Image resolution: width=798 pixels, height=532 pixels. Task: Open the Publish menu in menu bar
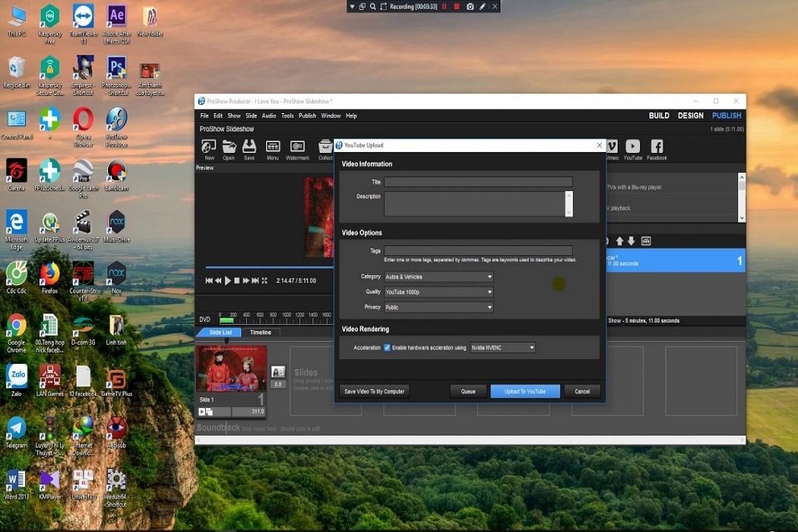pyautogui.click(x=307, y=116)
